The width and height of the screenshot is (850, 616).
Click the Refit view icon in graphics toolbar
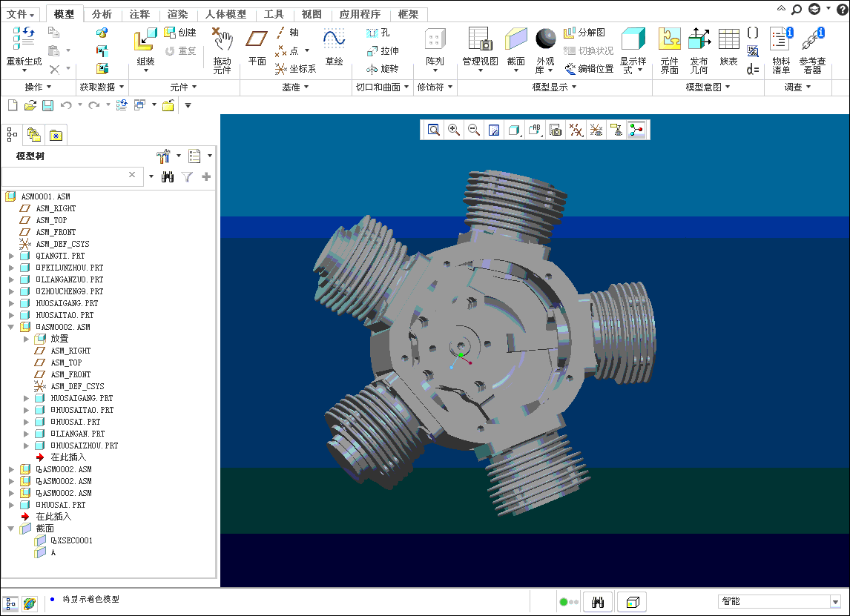point(434,130)
